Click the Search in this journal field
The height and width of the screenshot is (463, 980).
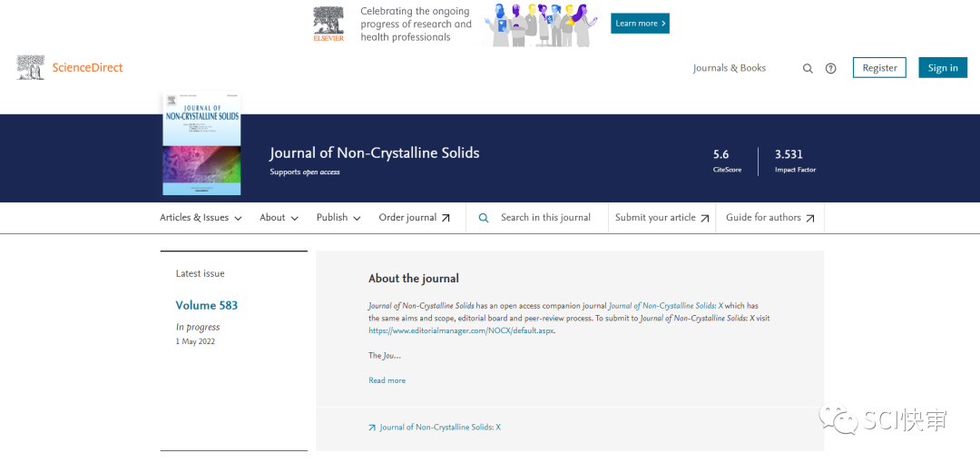pos(545,218)
